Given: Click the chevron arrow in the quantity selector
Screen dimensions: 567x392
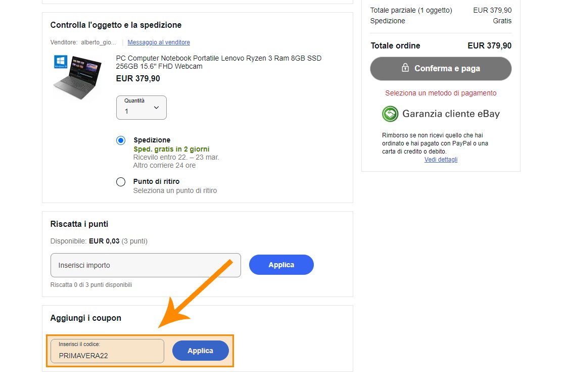Looking at the screenshot, I should [156, 108].
